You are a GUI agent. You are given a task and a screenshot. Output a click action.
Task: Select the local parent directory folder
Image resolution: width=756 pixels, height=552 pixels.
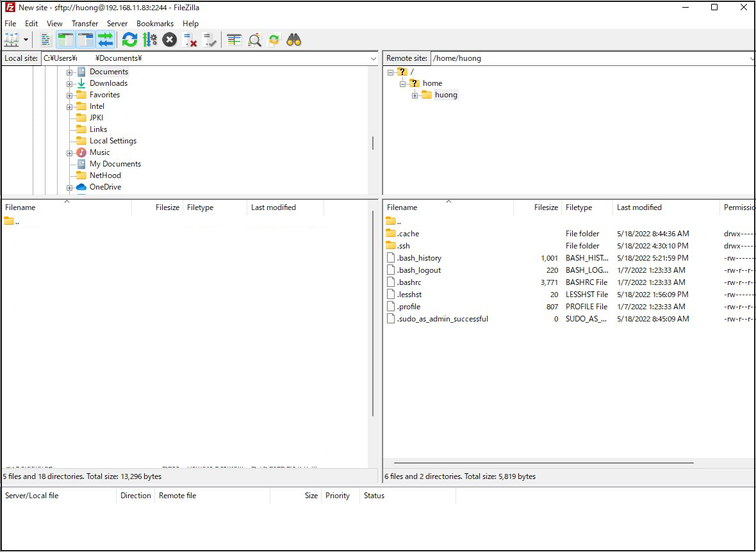pos(12,222)
